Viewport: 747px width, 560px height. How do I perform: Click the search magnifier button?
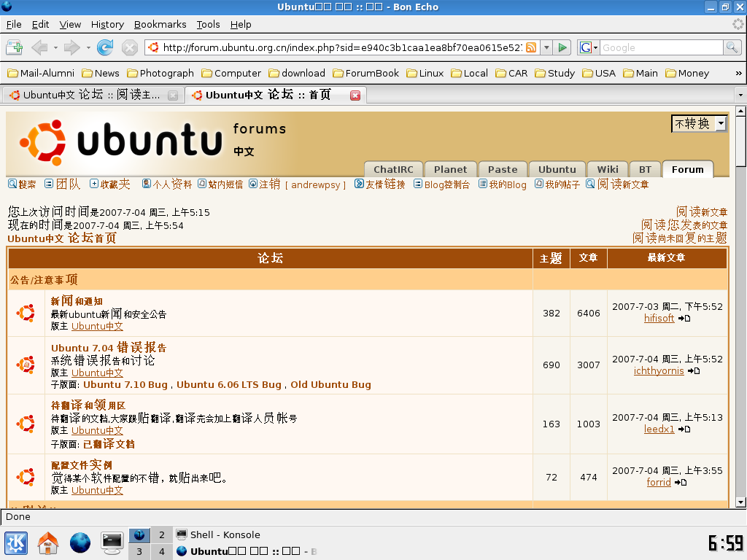(732, 47)
